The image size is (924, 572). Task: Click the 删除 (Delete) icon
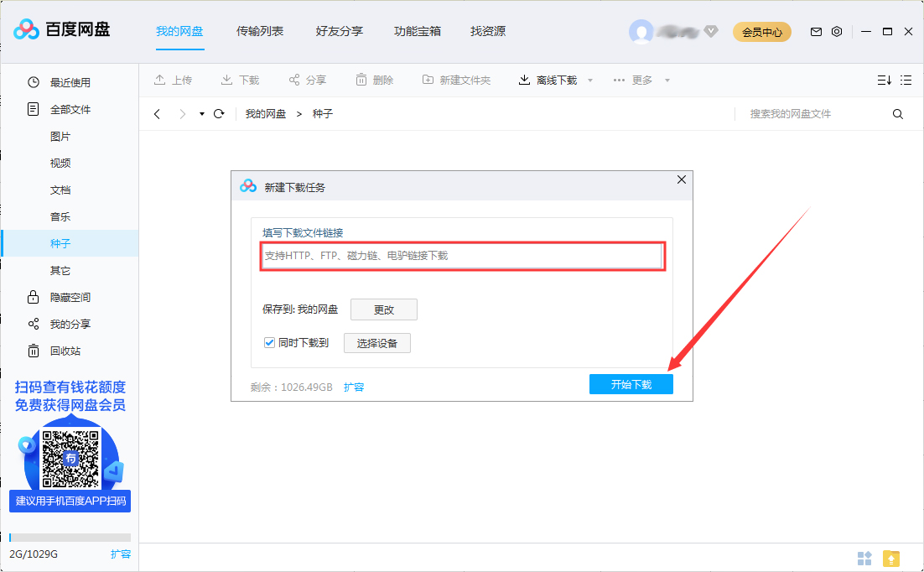point(376,80)
